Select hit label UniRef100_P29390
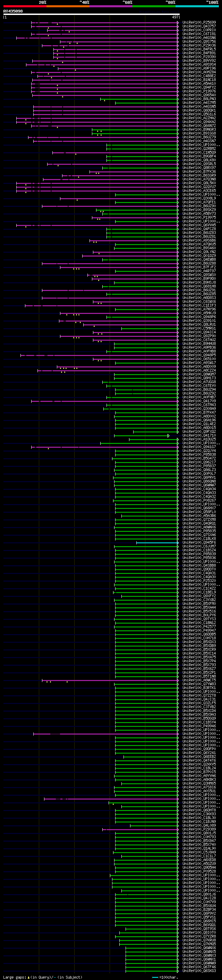Image resolution: width=222 pixels, height=980 pixels. pos(199,57)
